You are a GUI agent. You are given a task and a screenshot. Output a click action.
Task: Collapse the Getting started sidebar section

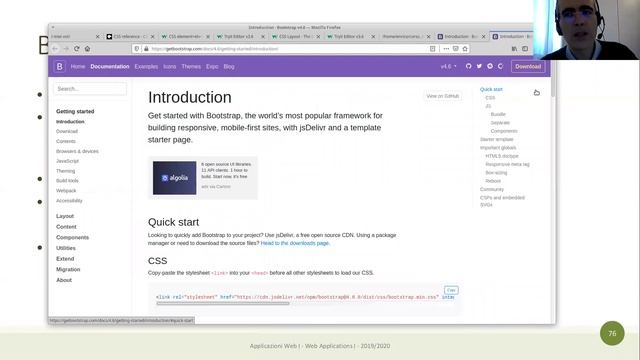pyautogui.click(x=75, y=111)
